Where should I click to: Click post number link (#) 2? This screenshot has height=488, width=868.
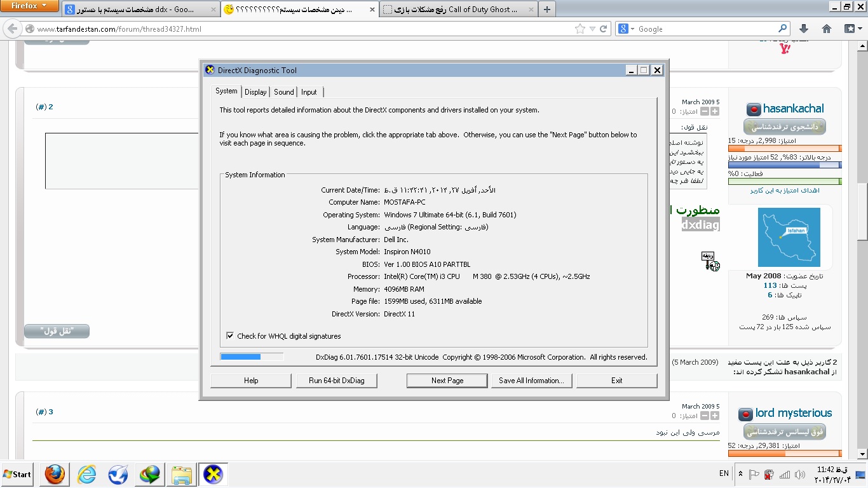tap(44, 107)
